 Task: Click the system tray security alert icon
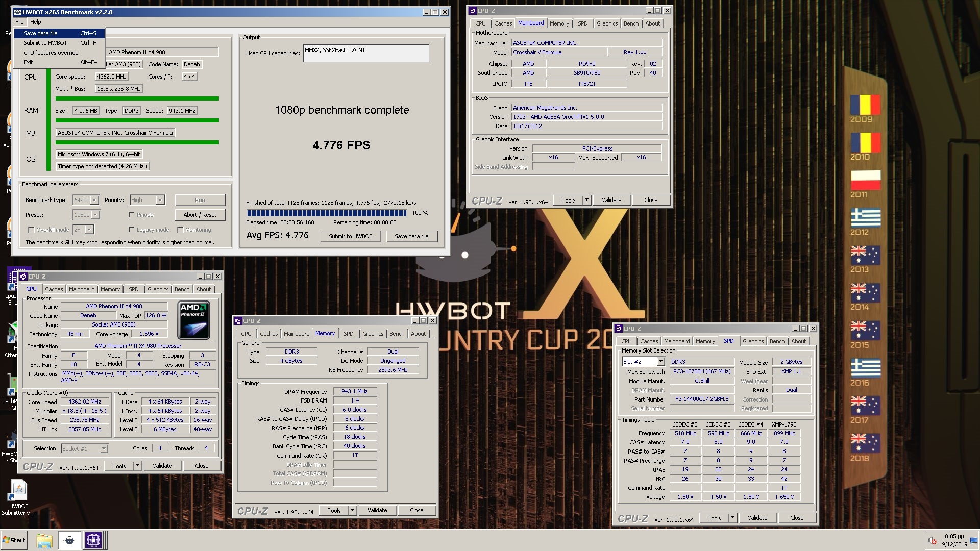click(x=932, y=541)
